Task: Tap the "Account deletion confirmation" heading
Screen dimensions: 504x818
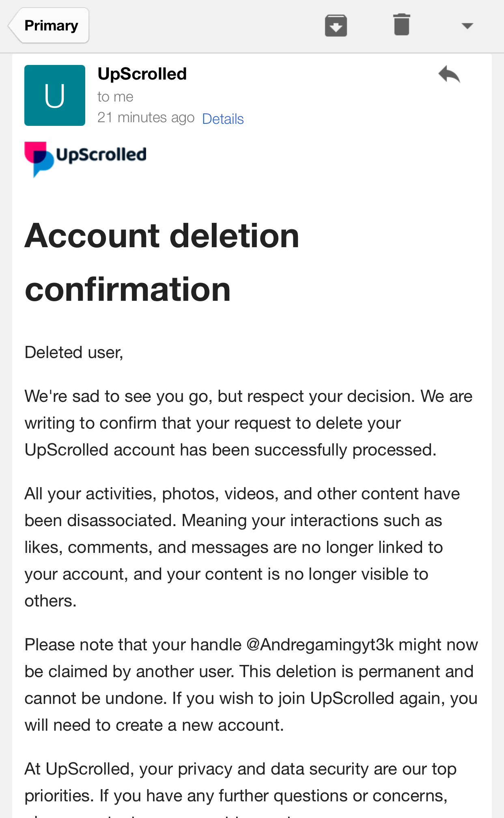Action: click(162, 262)
